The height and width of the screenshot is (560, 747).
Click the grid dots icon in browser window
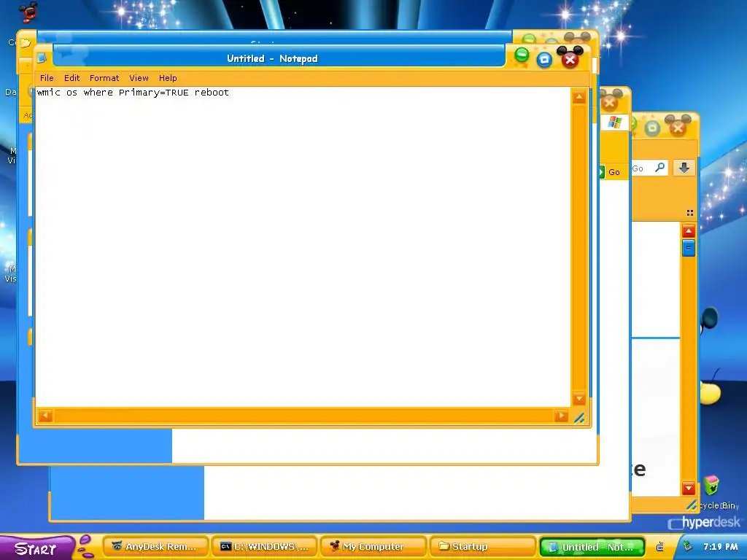[690, 213]
